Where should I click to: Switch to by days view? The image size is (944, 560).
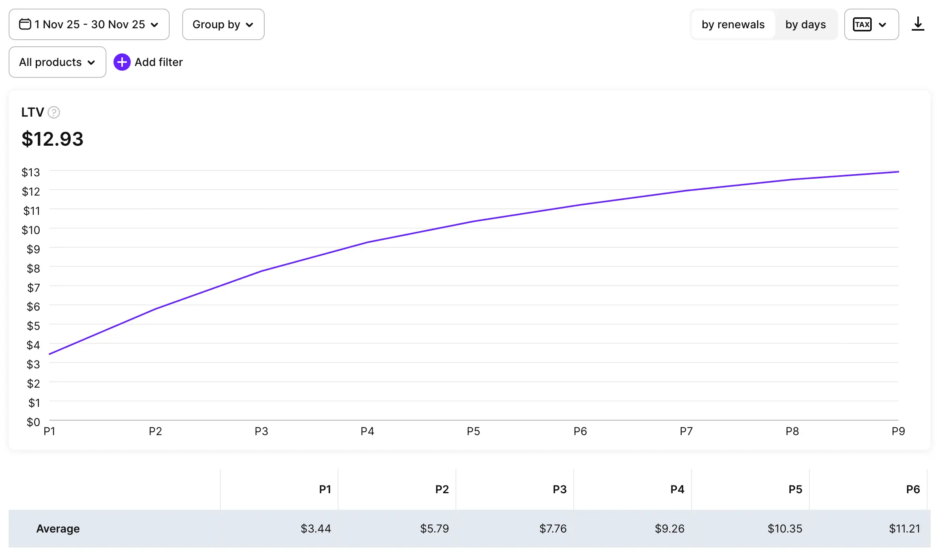(x=805, y=24)
